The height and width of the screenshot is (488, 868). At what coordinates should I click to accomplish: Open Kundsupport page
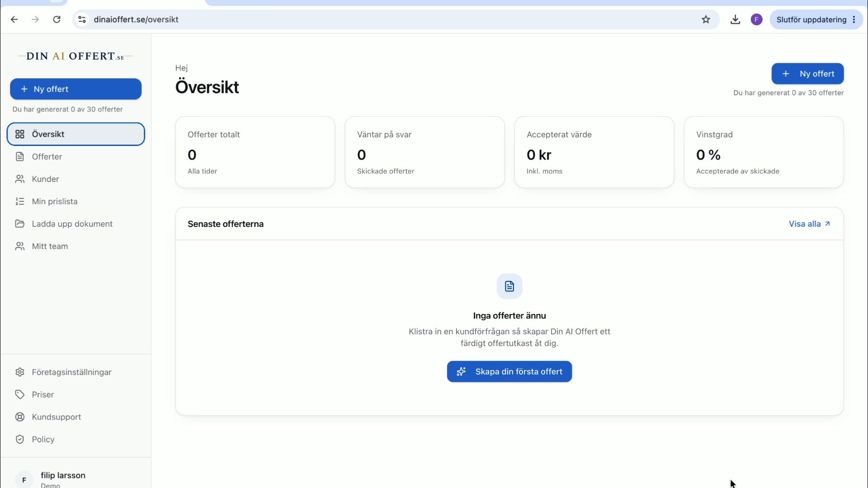[76, 417]
